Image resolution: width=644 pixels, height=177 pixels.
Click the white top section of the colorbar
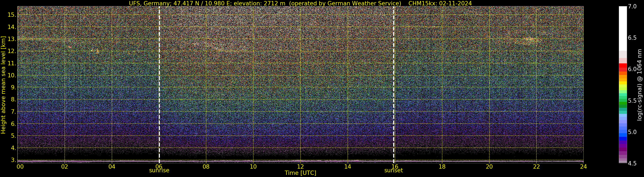click(x=623, y=29)
